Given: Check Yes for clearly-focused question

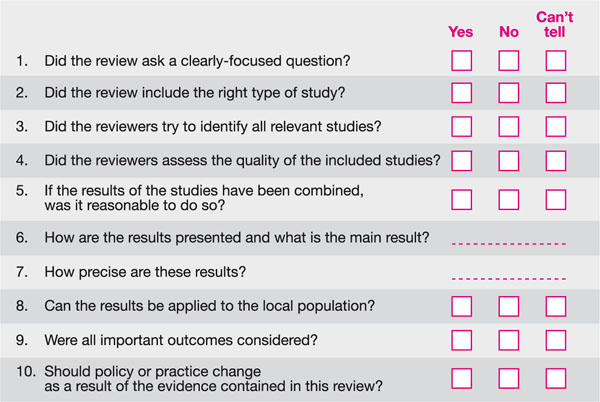Looking at the screenshot, I should 461,61.
